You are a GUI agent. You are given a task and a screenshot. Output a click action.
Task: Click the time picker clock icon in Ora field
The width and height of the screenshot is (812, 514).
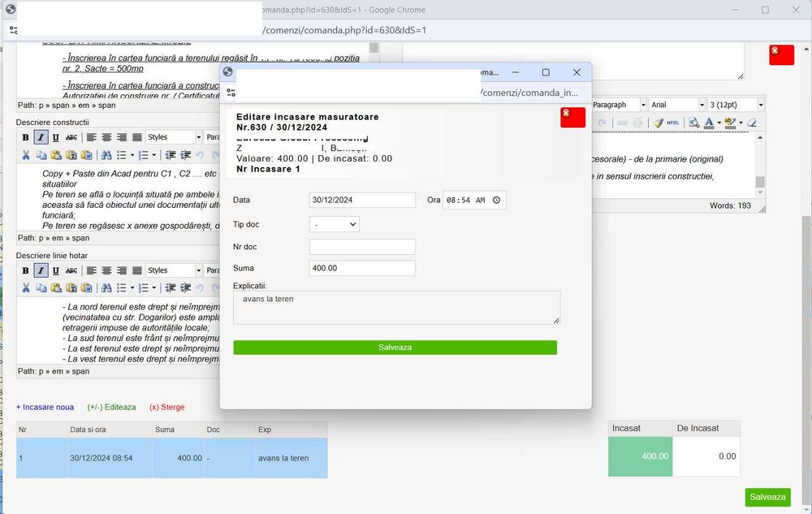point(496,201)
